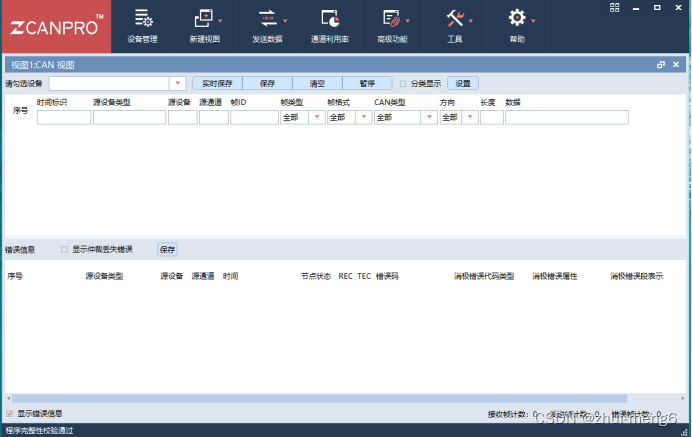This screenshot has height=437, width=692.
Task: Open 通道利用率 channel utilization icon
Action: tap(330, 18)
